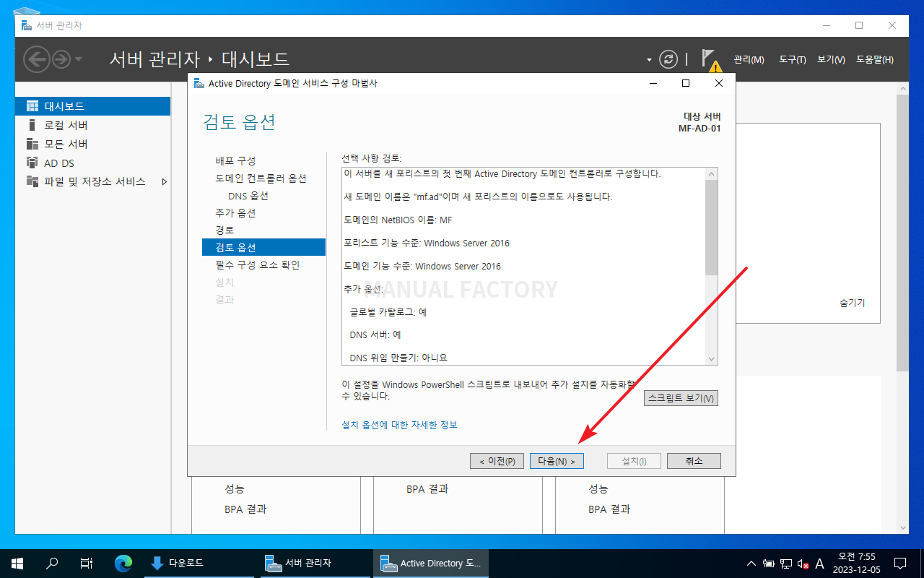
Task: Open the 보기(V) menu
Action: (831, 60)
